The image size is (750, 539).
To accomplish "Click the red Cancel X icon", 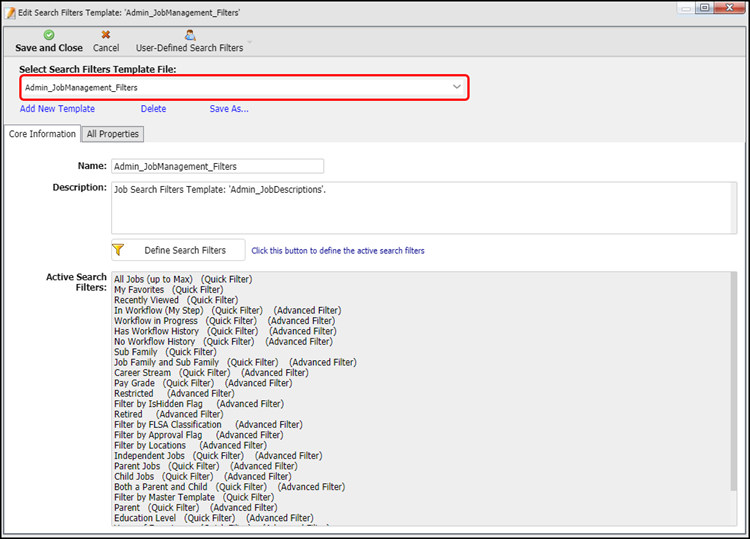I will (x=106, y=34).
